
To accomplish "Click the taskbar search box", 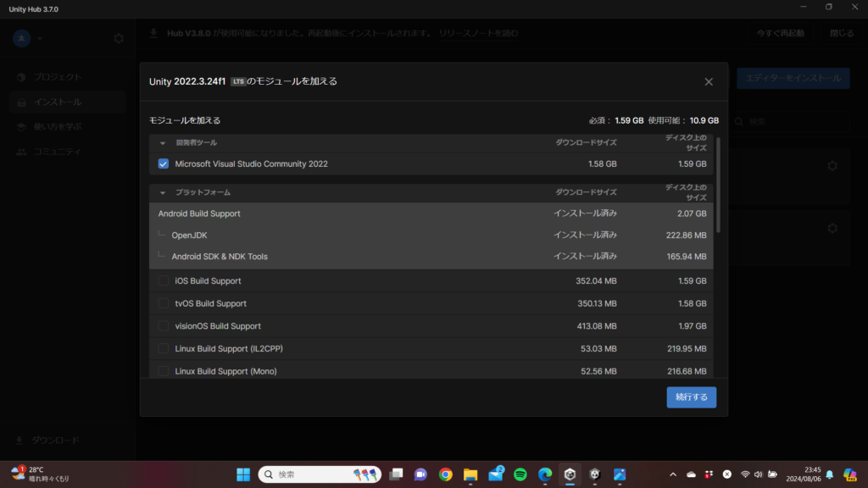I will coord(320,474).
